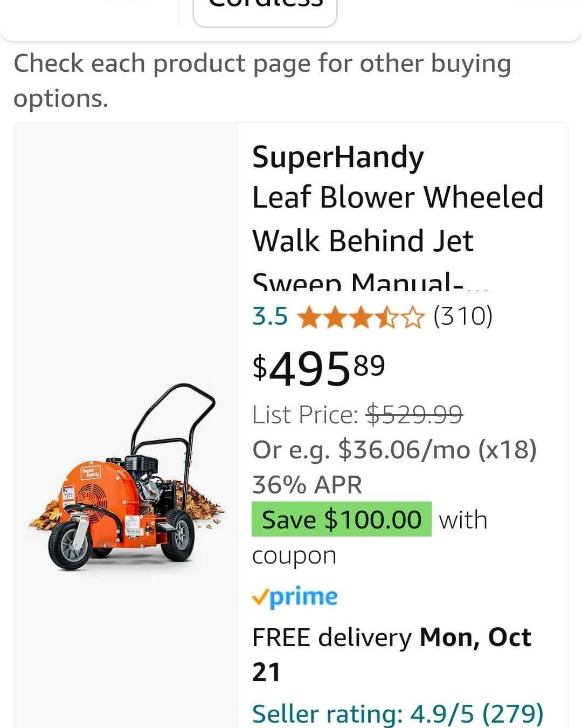Screen dimensions: 582x728
Task: Click the 3.5 star rating icons
Action: (360, 317)
